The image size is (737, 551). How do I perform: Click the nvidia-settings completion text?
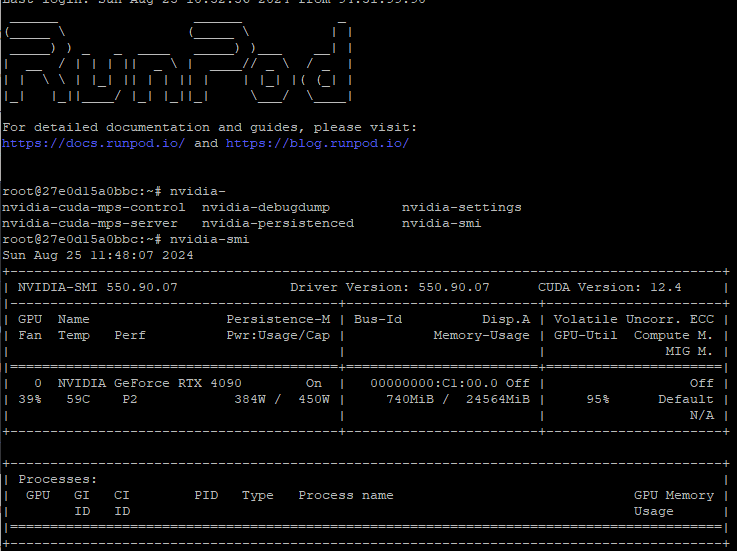(x=462, y=207)
